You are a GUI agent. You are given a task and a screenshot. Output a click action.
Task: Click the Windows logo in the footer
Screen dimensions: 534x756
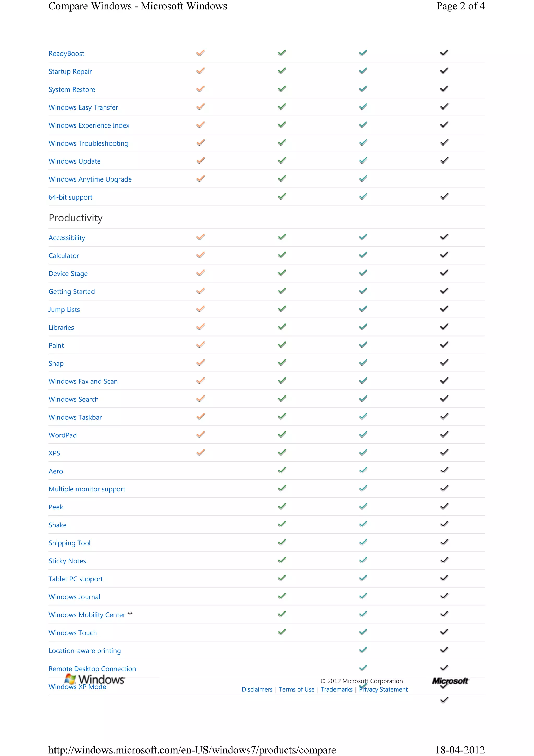pos(95,679)
